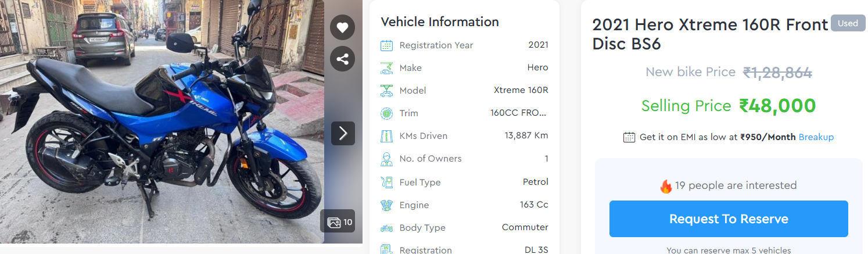Click the ₹950/Month EMI amount
The width and height of the screenshot is (868, 254).
[x=768, y=137]
